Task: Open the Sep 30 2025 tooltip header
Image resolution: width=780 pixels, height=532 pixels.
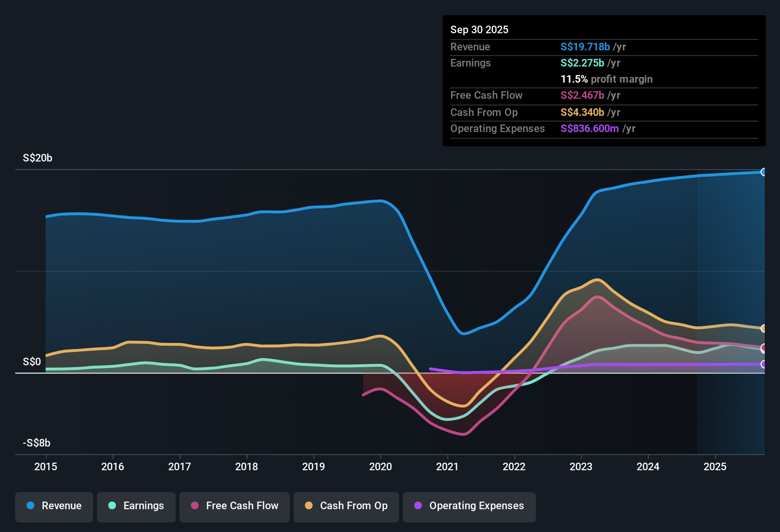Action: click(479, 29)
